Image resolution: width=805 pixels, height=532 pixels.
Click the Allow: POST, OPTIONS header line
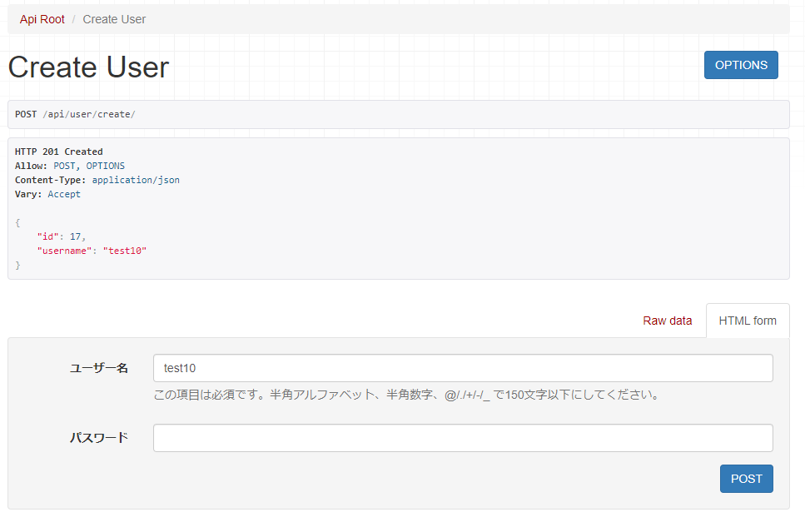tap(70, 166)
